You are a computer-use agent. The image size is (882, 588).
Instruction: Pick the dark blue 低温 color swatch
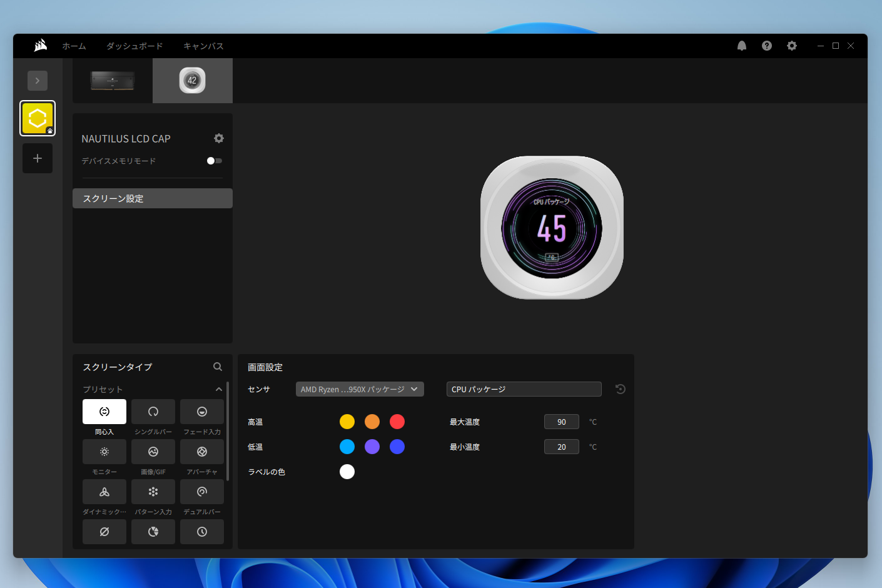(397, 447)
